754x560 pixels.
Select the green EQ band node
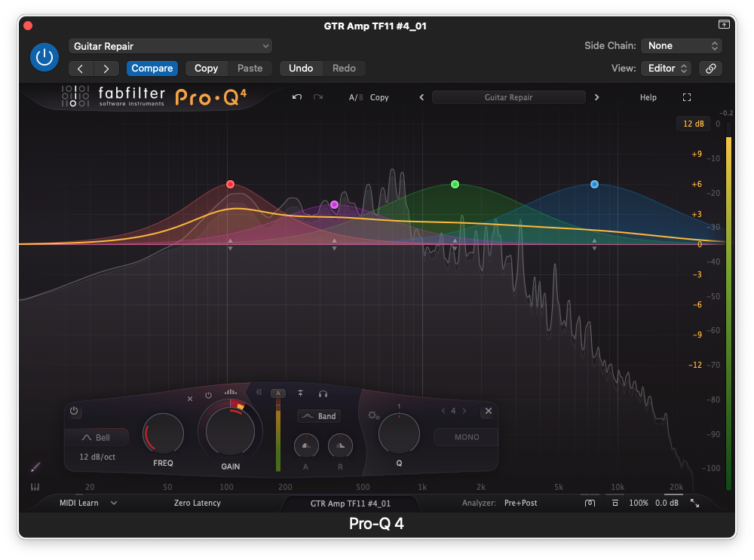tap(455, 185)
